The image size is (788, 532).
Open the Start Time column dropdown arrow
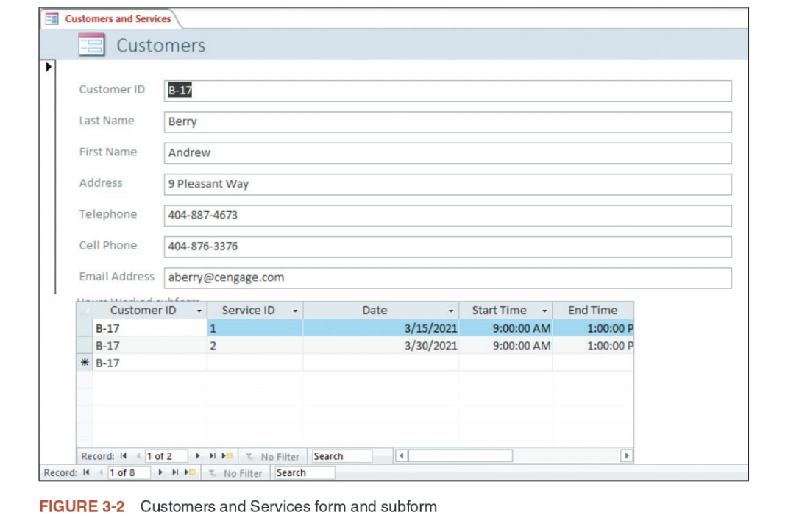tap(544, 311)
